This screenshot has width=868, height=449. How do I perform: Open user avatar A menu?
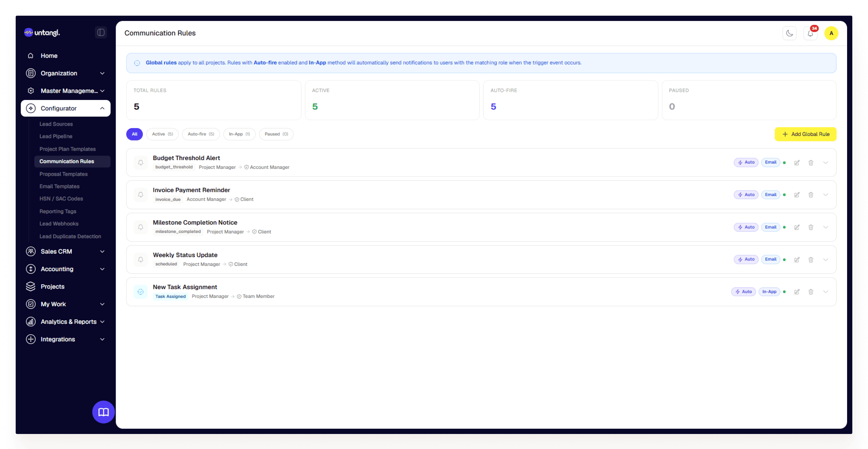tap(831, 33)
